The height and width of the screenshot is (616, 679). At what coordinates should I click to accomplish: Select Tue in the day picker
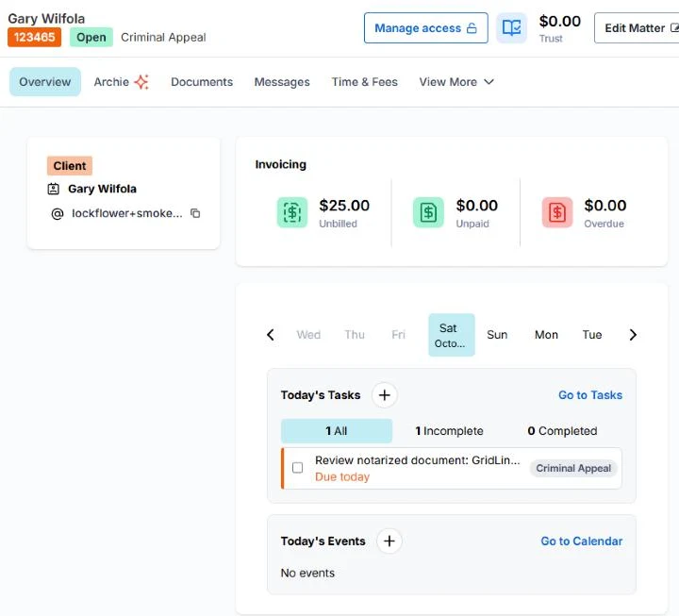[x=592, y=335]
